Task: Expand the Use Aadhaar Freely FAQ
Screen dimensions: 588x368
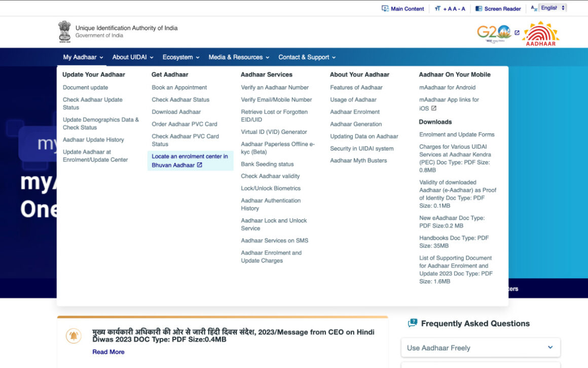Action: (480, 348)
